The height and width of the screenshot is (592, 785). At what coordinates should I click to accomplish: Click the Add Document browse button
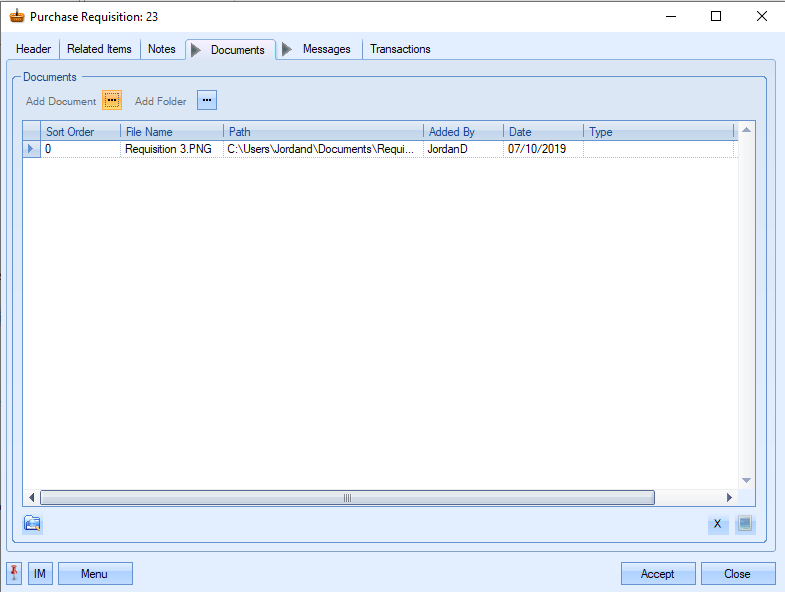112,100
